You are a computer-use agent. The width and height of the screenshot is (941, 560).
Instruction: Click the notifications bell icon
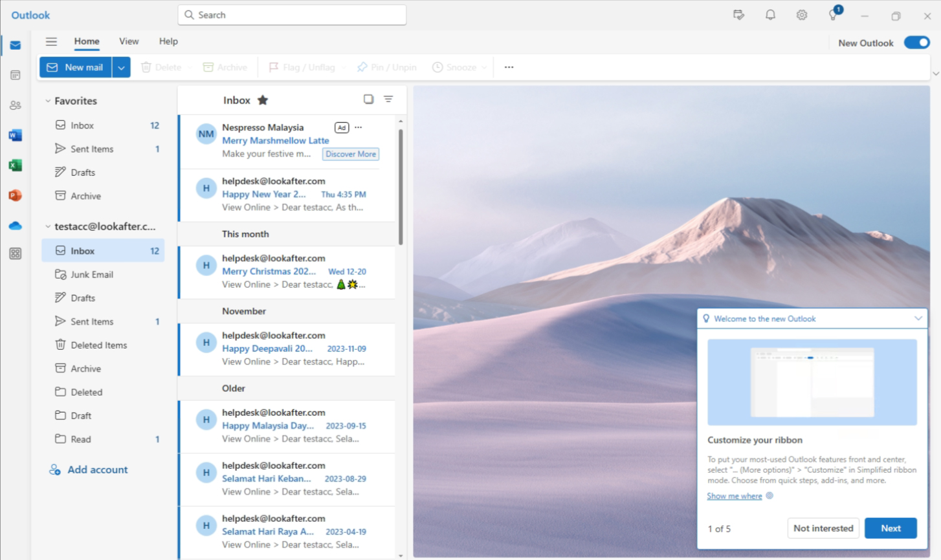[770, 15]
